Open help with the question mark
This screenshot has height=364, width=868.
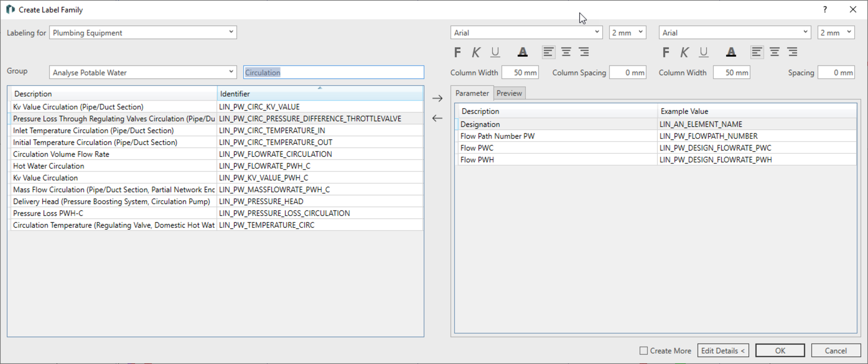pos(825,9)
